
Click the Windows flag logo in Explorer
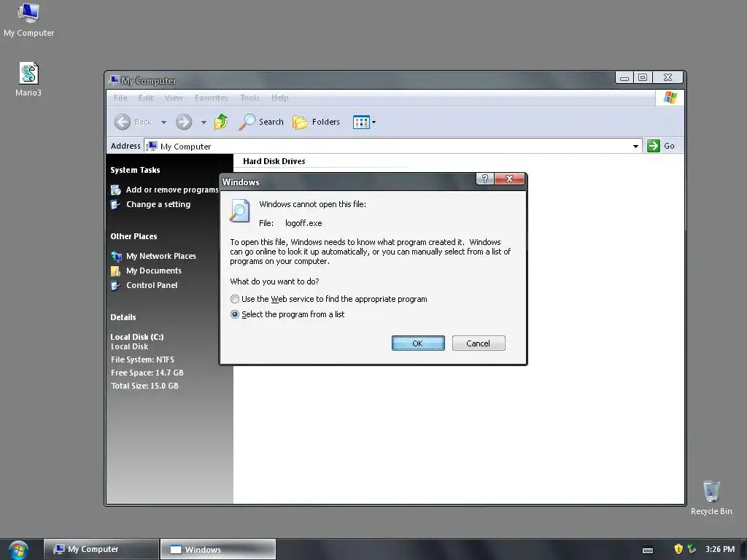click(x=670, y=98)
